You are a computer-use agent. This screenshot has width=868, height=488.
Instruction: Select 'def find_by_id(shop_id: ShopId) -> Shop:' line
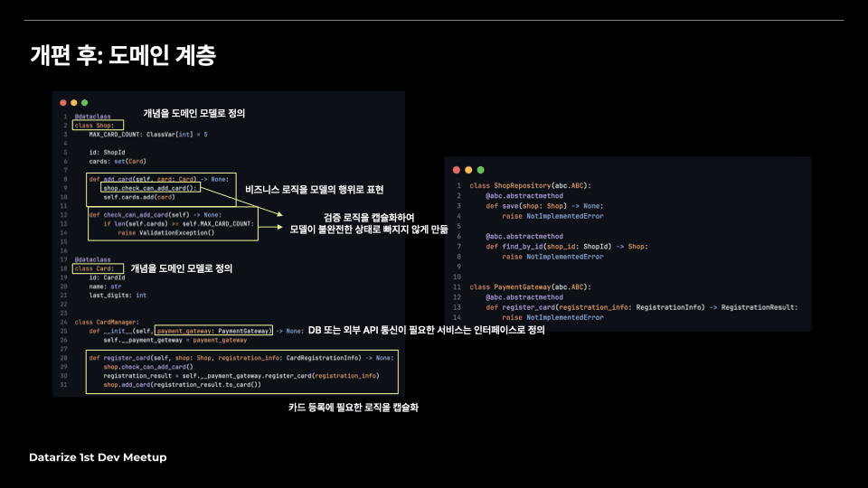pos(567,247)
